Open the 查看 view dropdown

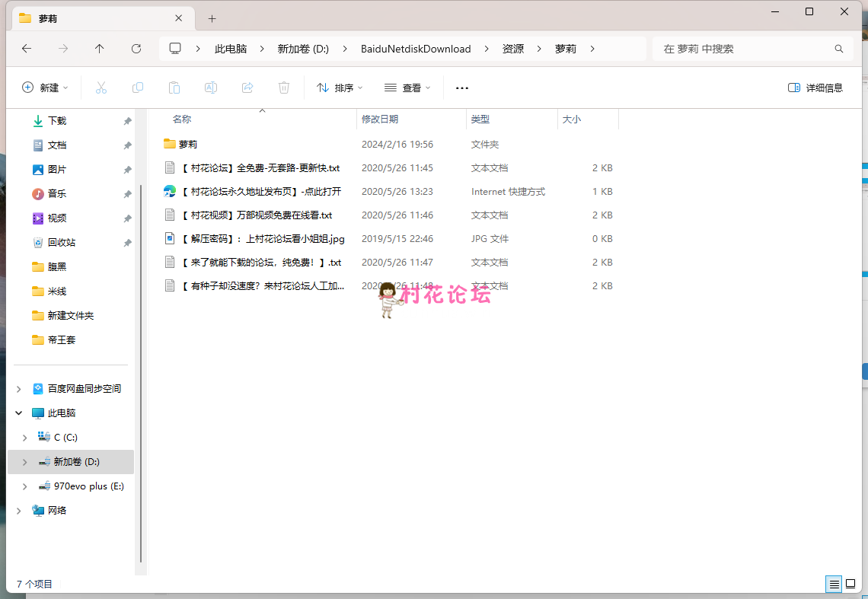click(x=407, y=88)
